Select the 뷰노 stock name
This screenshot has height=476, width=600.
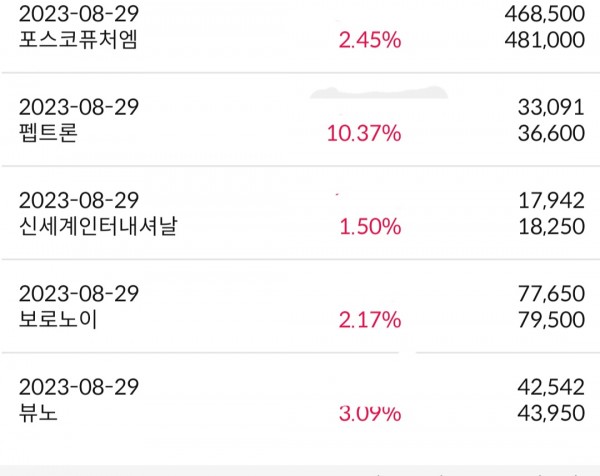(x=38, y=414)
